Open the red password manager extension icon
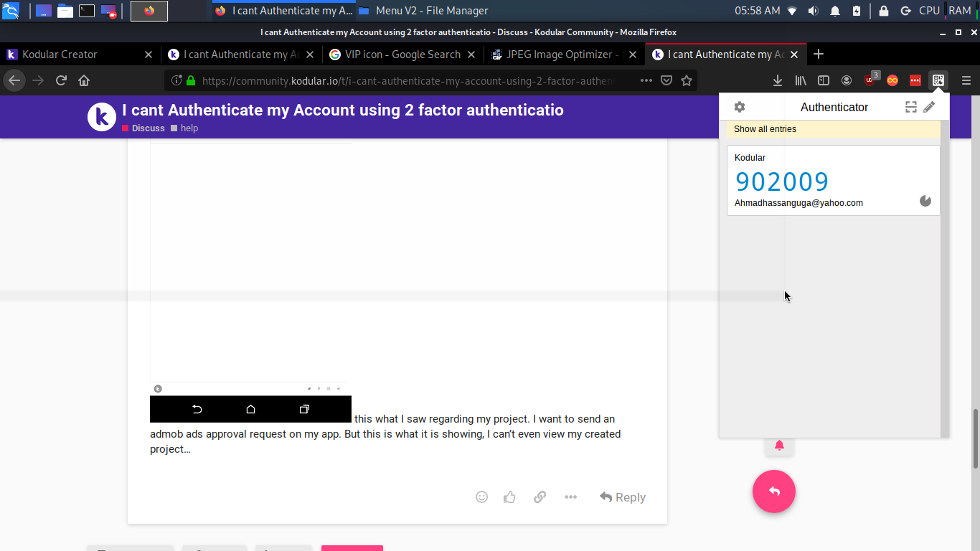Screen dimensions: 980x551 915,80
